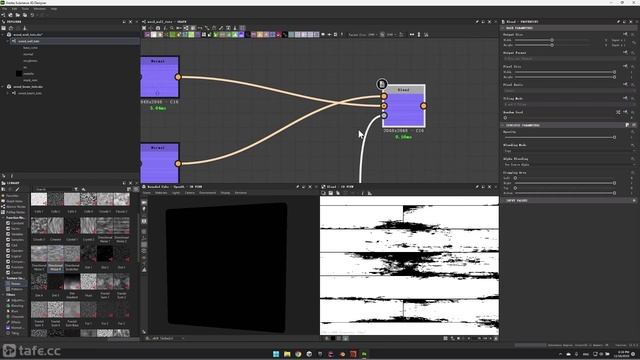
Task: Click the Blend node foreground input connector
Action: pos(384,96)
